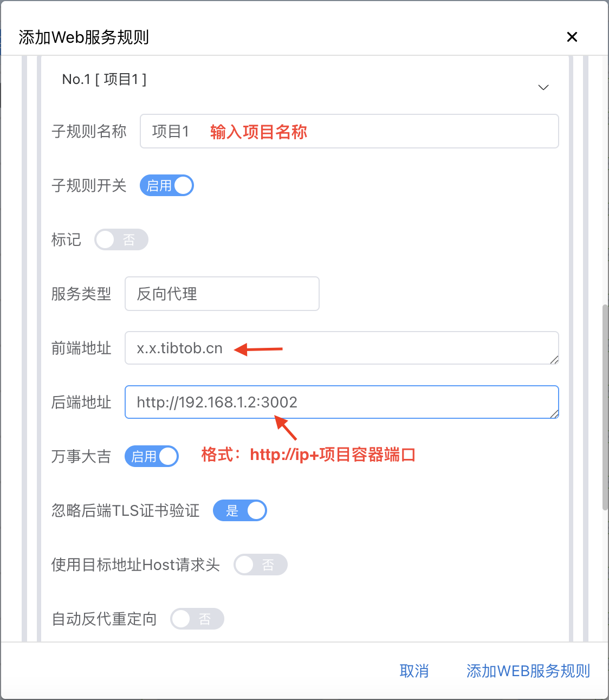Collapse the No.1 [项目1] section chevron
609x700 pixels.
point(543,87)
